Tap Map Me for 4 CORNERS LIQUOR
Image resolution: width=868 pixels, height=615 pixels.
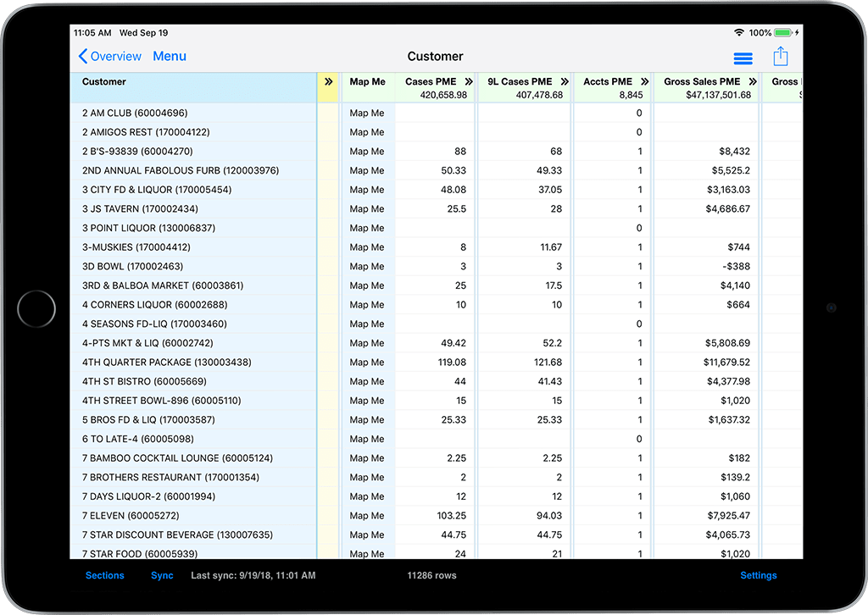tap(367, 305)
